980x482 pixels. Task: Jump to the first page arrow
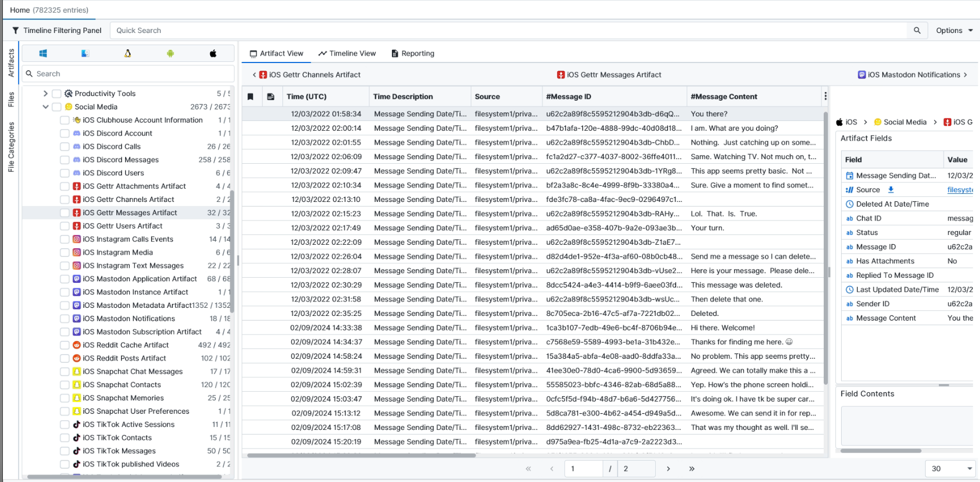[528, 469]
